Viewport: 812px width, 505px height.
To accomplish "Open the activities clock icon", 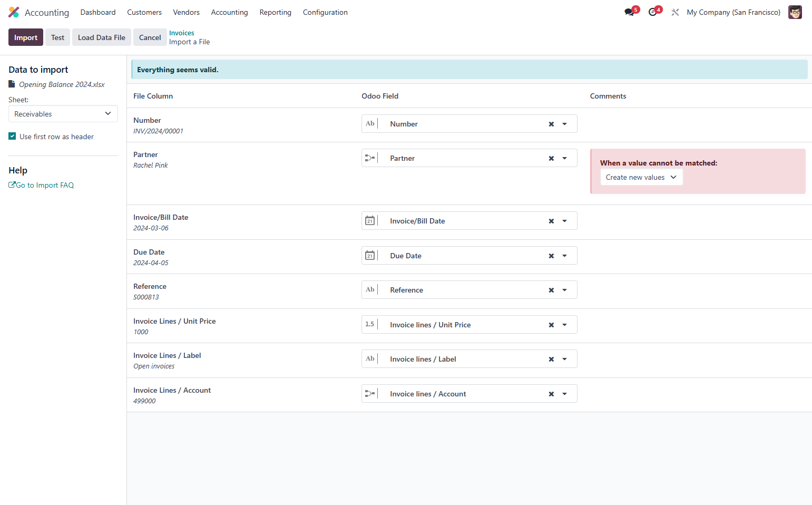I will [x=654, y=12].
